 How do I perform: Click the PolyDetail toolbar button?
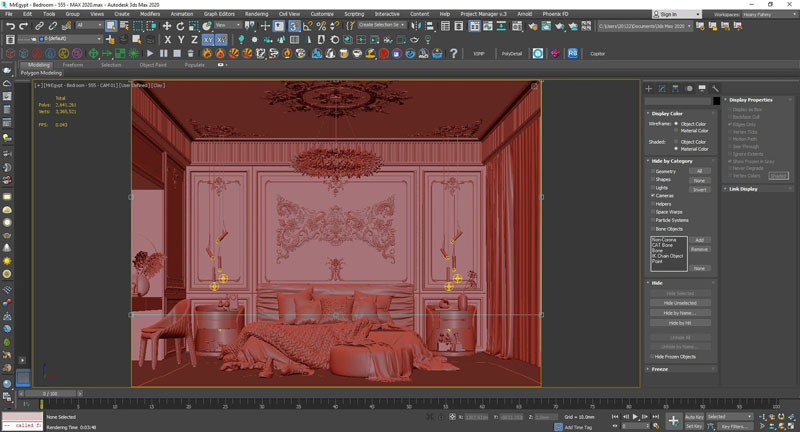pyautogui.click(x=511, y=53)
